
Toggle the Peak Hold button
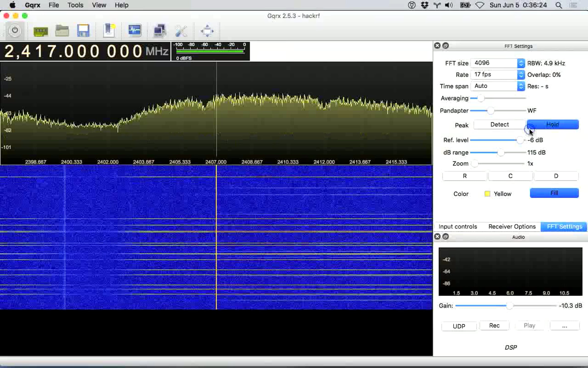[553, 125]
